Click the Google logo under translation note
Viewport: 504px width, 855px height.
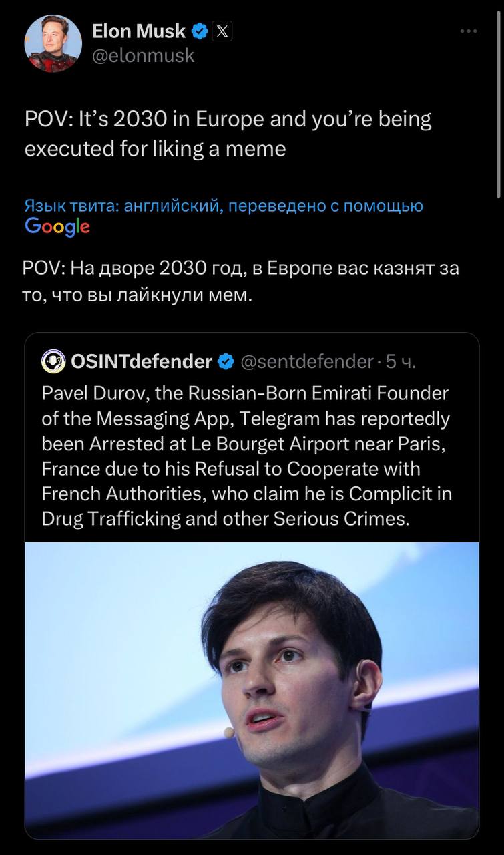click(57, 226)
